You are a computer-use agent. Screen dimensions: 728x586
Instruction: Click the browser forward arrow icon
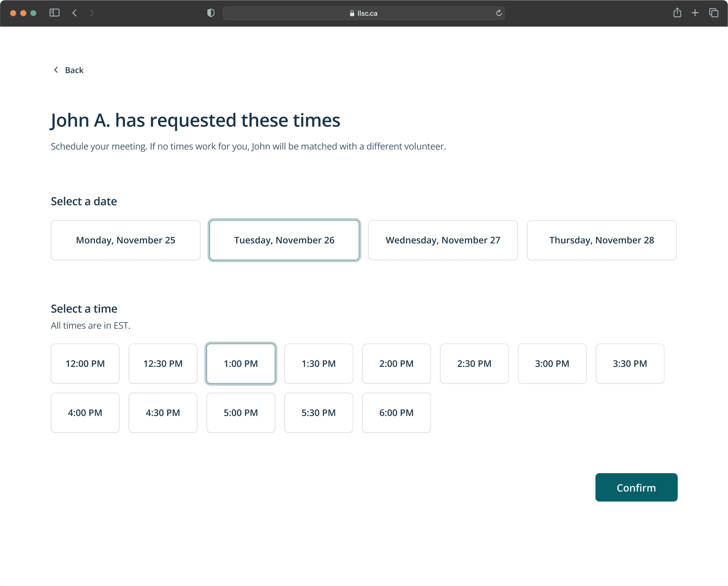pos(92,13)
